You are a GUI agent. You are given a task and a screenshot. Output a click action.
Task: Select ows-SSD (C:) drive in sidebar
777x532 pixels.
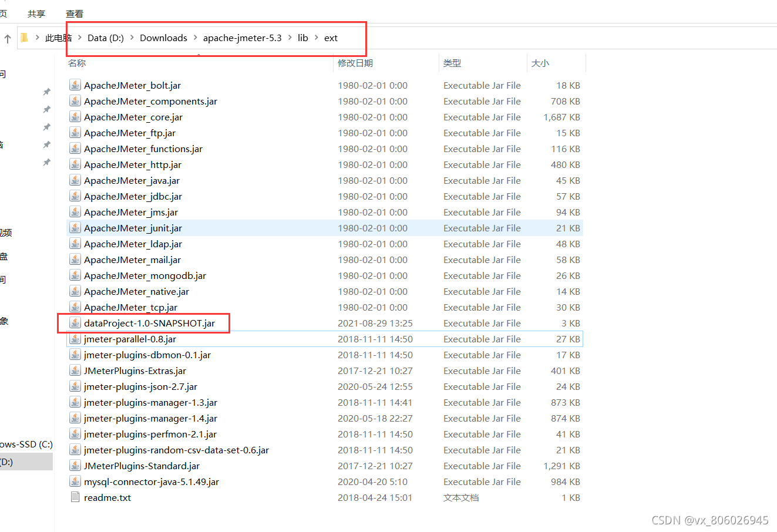pyautogui.click(x=26, y=444)
